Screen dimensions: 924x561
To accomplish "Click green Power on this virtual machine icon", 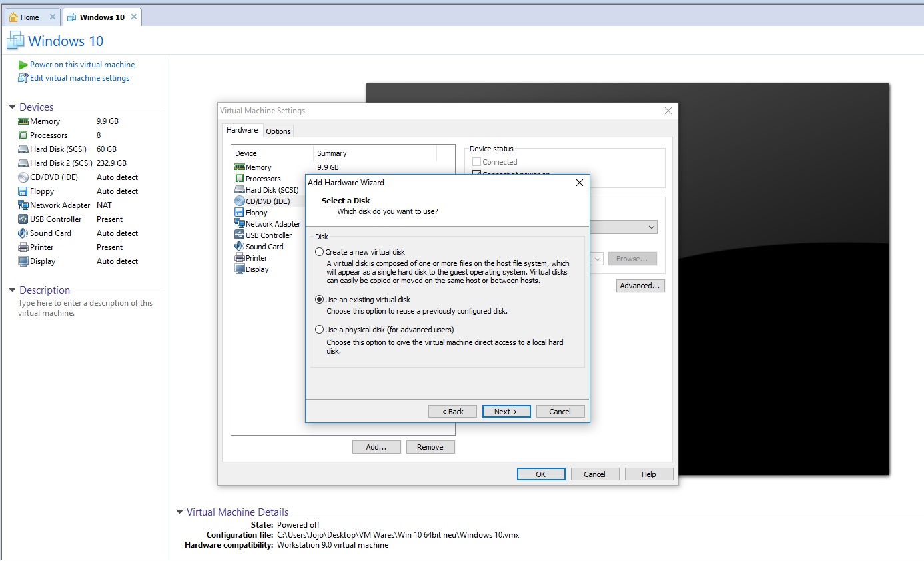I will tap(23, 65).
